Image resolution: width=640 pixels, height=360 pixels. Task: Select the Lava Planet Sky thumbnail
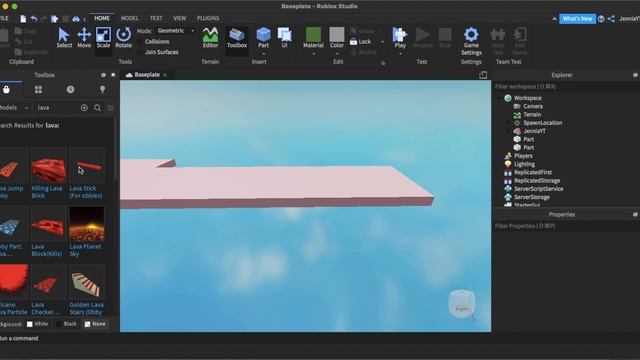pyautogui.click(x=87, y=224)
